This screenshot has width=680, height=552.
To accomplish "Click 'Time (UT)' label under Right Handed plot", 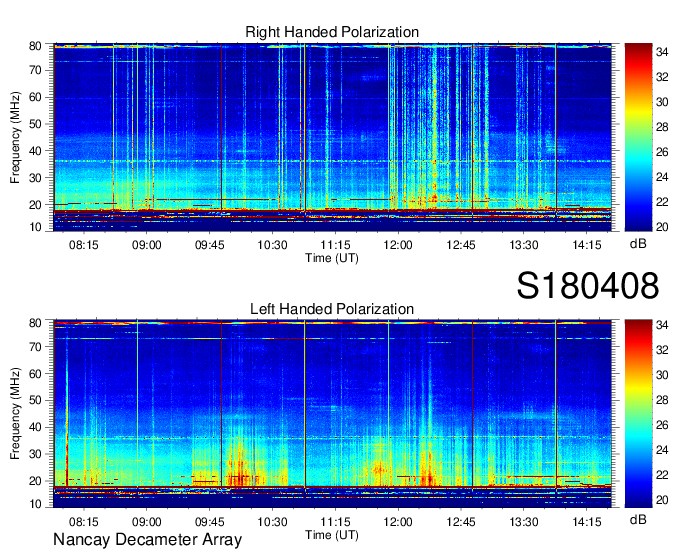I will [332, 258].
